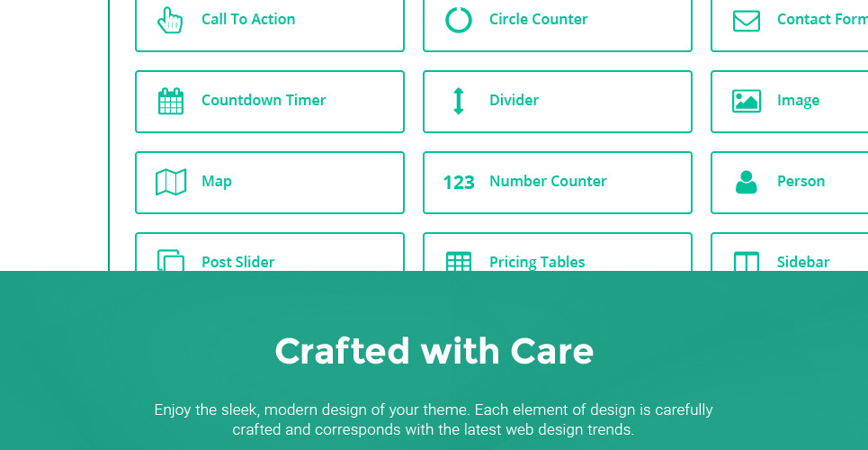Screen dimensions: 868x450
Task: Click the folded Map icon
Action: pyautogui.click(x=170, y=182)
